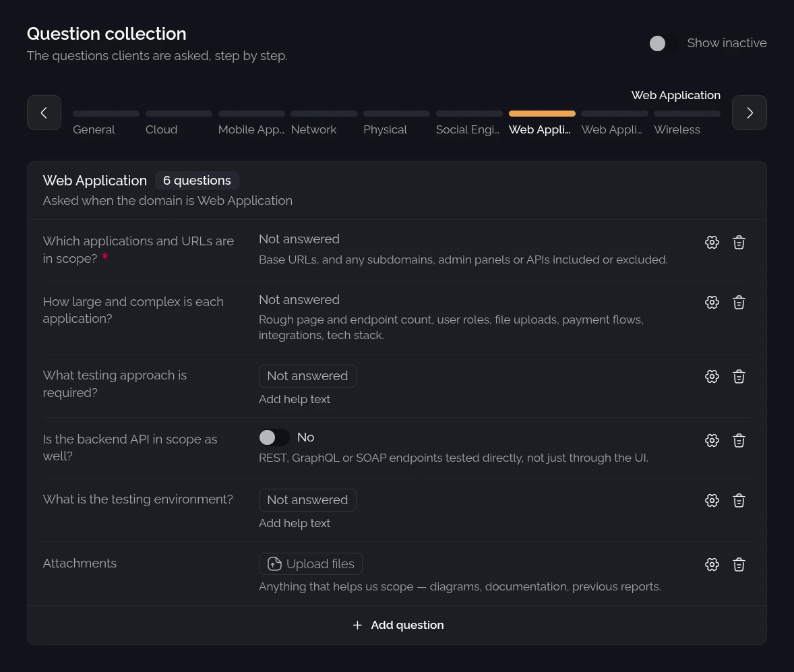Open Not answered dropdown for testing environment
This screenshot has width=794, height=672.
coord(307,500)
